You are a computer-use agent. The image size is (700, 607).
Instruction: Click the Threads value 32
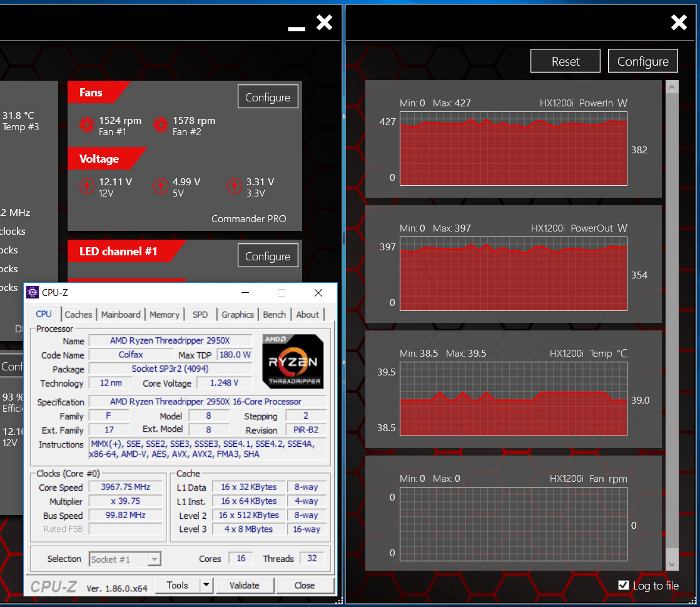tap(312, 558)
